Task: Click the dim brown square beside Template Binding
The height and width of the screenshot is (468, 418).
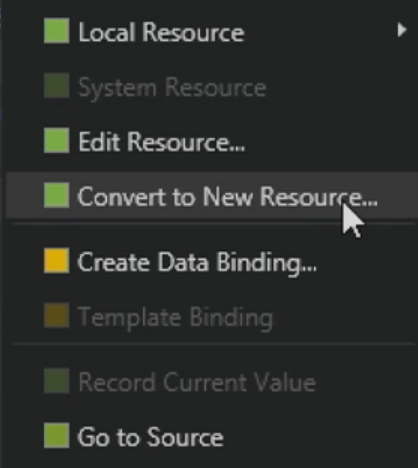Action: [57, 315]
